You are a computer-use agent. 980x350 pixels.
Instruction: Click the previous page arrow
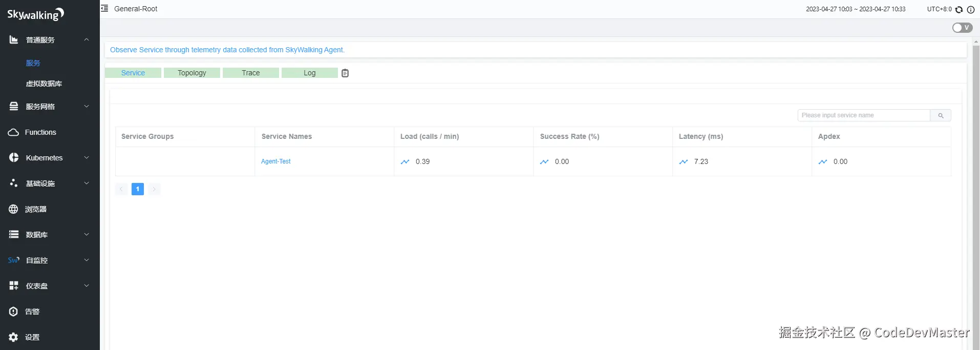[121, 189]
